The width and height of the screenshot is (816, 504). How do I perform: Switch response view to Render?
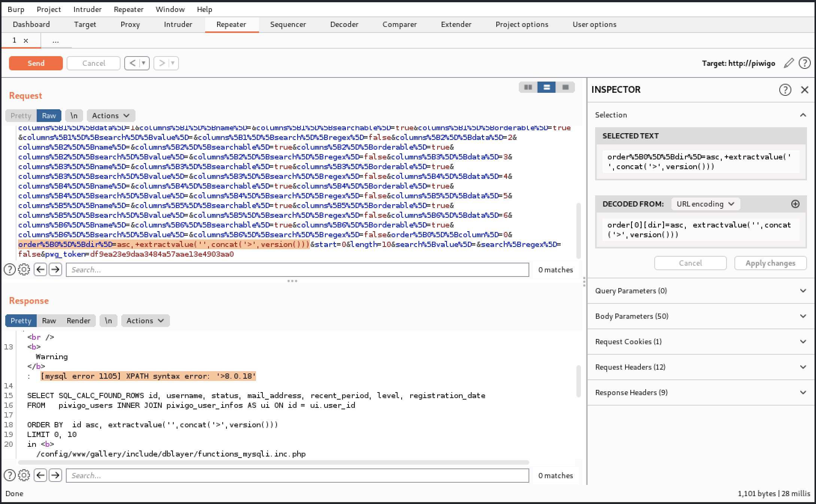pos(79,321)
